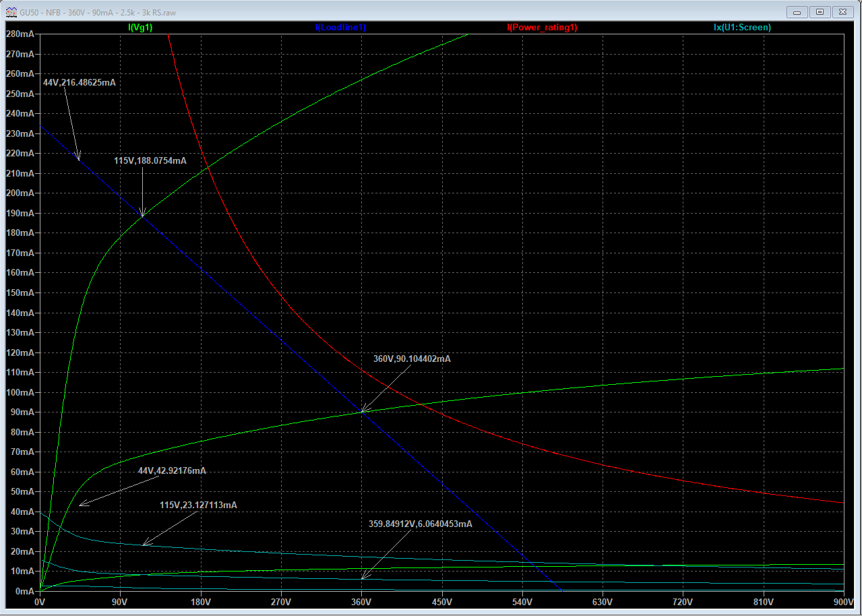862x616 pixels.
Task: Select the 360V,90.104402mA annotation text
Action: point(412,359)
